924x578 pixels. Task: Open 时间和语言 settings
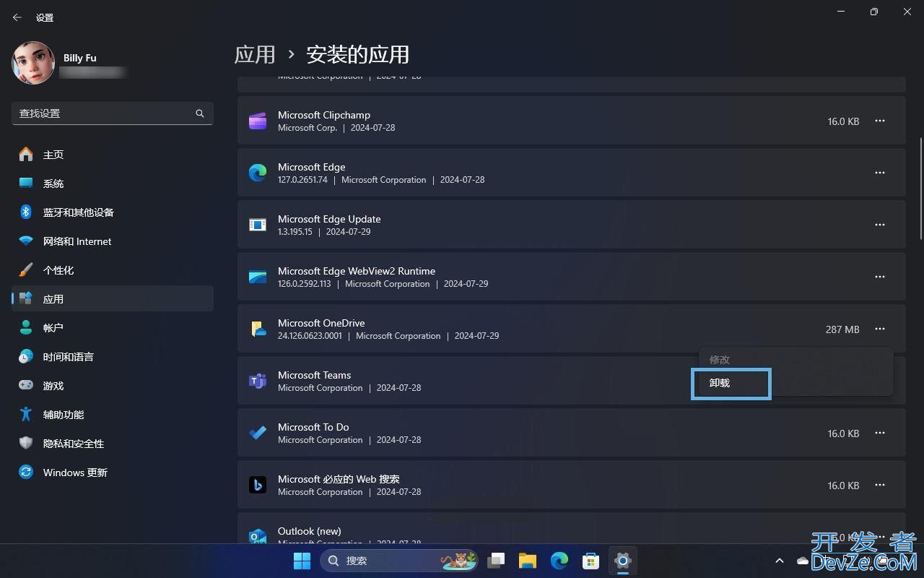click(113, 357)
